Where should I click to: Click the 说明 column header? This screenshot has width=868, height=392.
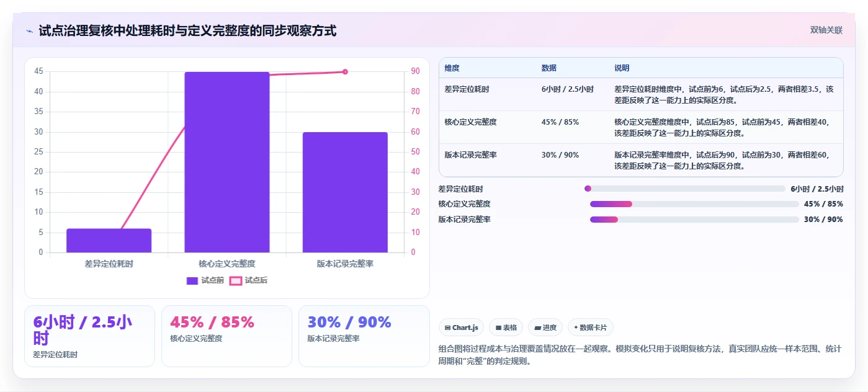coord(622,68)
